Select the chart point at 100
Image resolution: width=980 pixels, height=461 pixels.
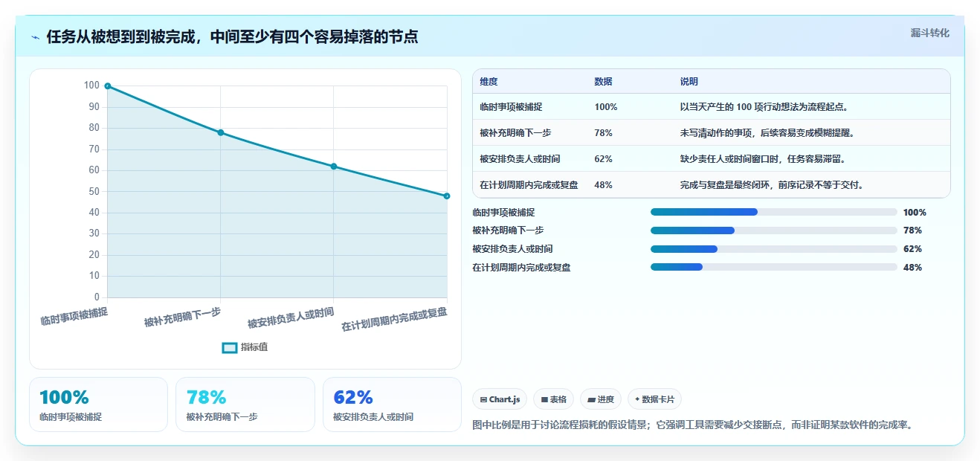108,86
